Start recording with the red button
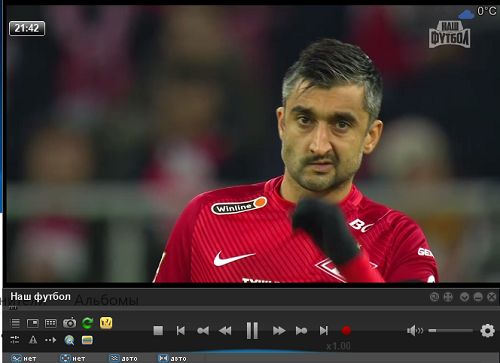 tap(346, 331)
